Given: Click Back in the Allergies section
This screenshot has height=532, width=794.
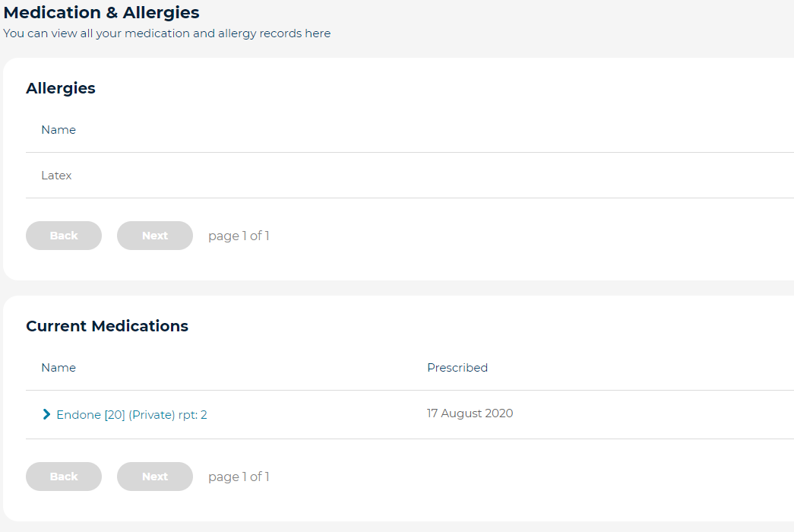Looking at the screenshot, I should tap(63, 236).
